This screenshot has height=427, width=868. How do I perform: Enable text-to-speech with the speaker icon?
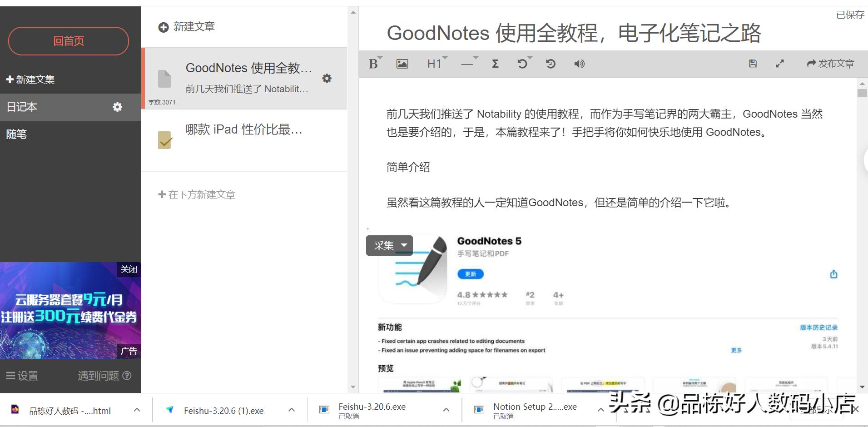point(579,64)
